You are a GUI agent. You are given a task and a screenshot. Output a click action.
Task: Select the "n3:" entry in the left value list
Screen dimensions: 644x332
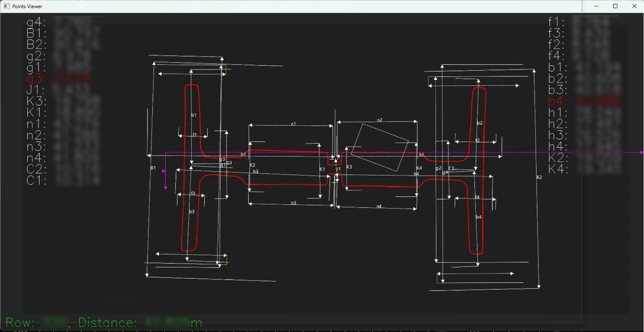(36, 147)
